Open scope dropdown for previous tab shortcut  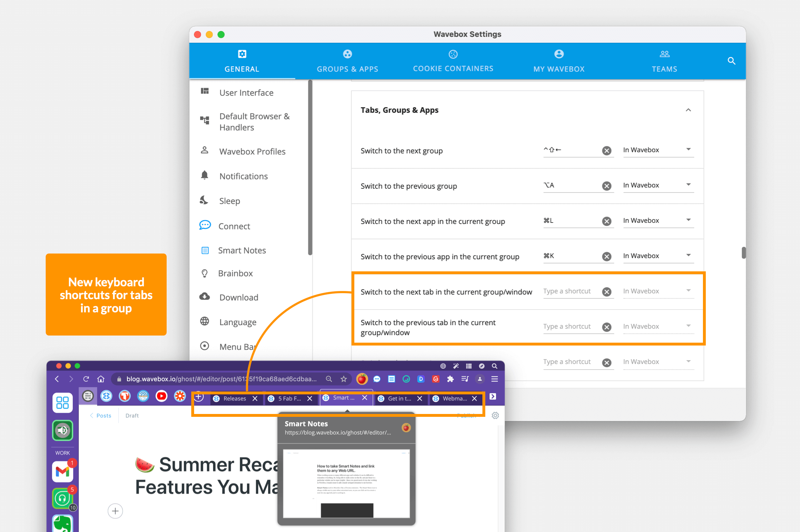[x=658, y=327]
